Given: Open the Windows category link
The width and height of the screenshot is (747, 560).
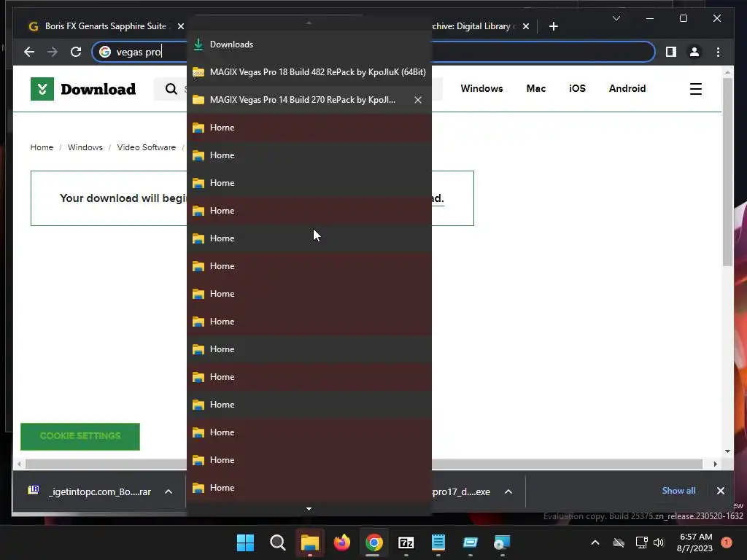Looking at the screenshot, I should [481, 88].
